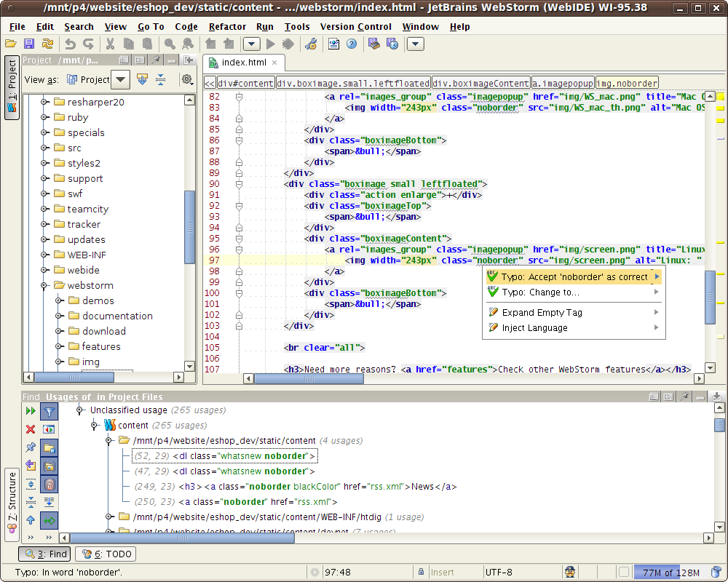
Task: Click the '6: TODO' tool window button
Action: tap(107, 554)
